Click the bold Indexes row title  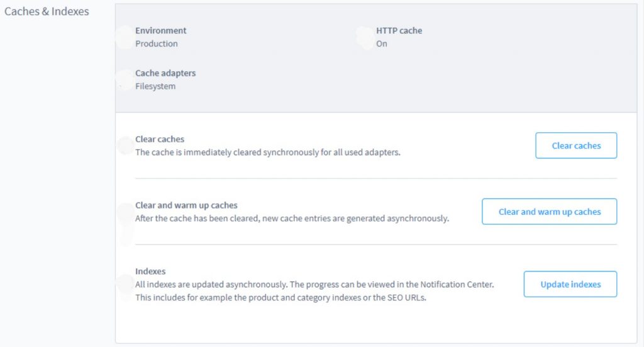tap(150, 271)
